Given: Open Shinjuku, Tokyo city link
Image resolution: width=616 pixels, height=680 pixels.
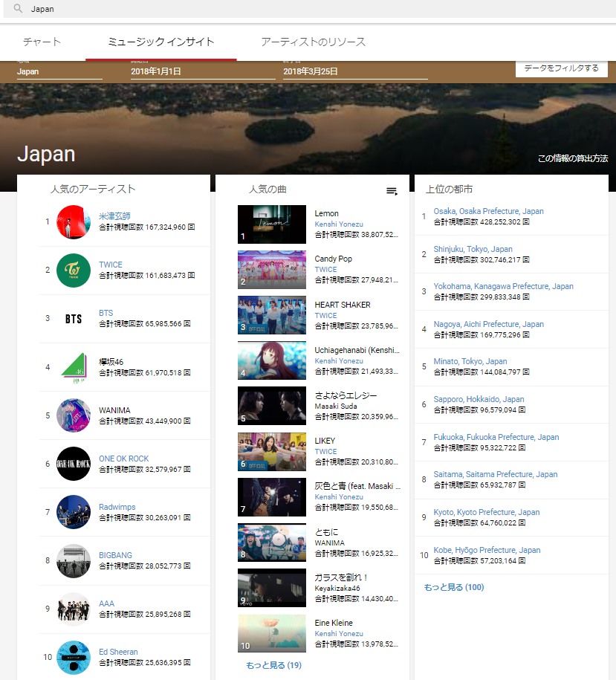Looking at the screenshot, I should click(473, 249).
